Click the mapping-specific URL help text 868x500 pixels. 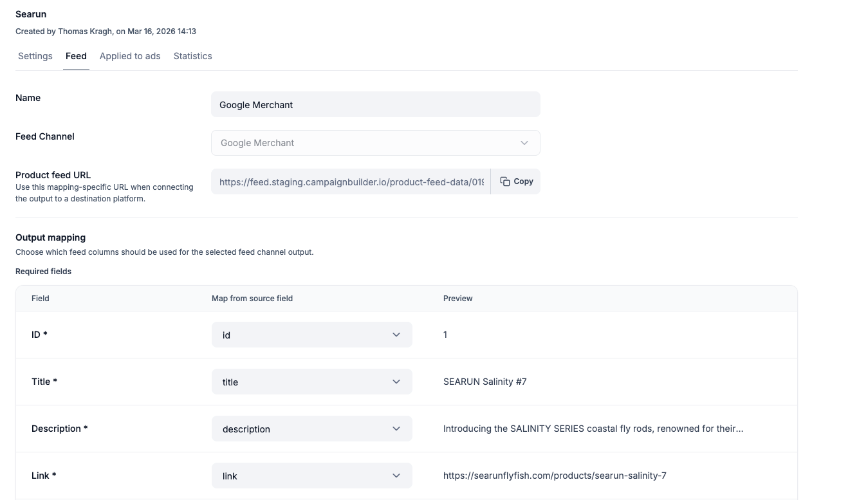click(x=104, y=193)
